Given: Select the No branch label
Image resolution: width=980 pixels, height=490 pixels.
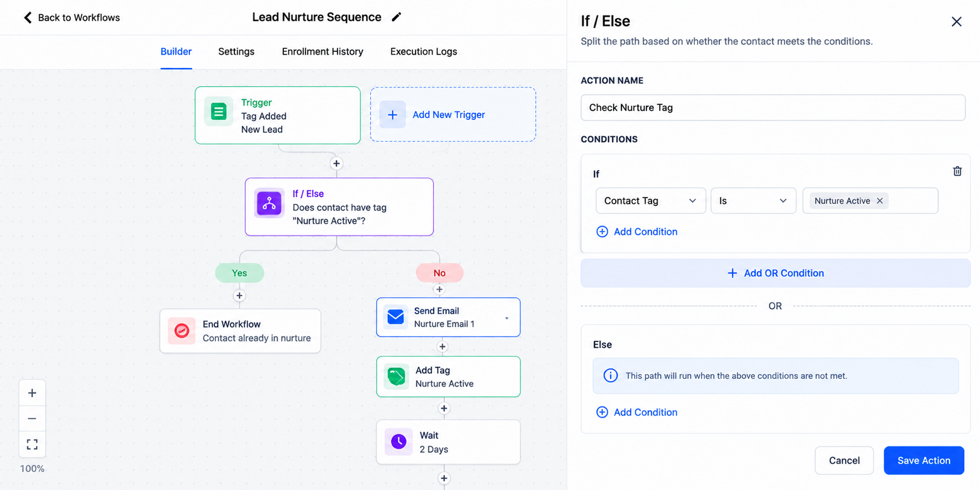Looking at the screenshot, I should 439,273.
